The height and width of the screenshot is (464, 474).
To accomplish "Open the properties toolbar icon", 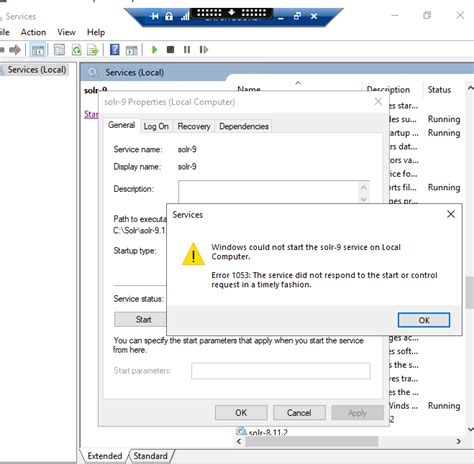I will 59,50.
